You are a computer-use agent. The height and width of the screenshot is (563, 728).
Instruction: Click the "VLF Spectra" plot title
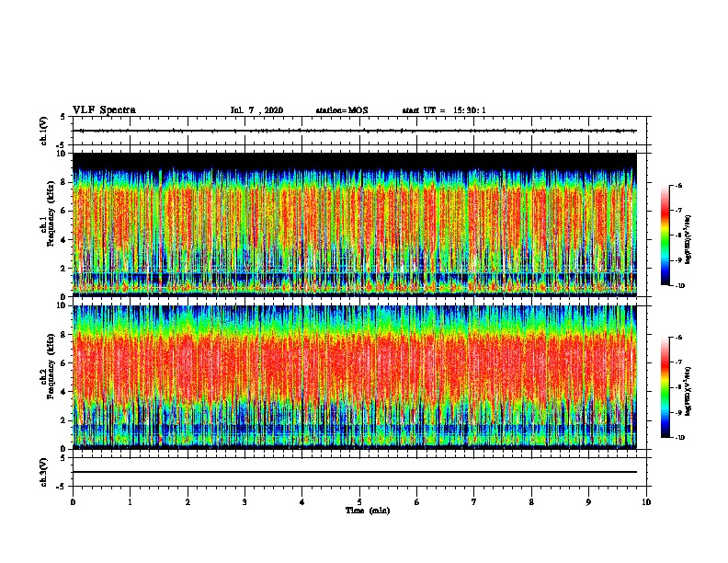point(104,110)
